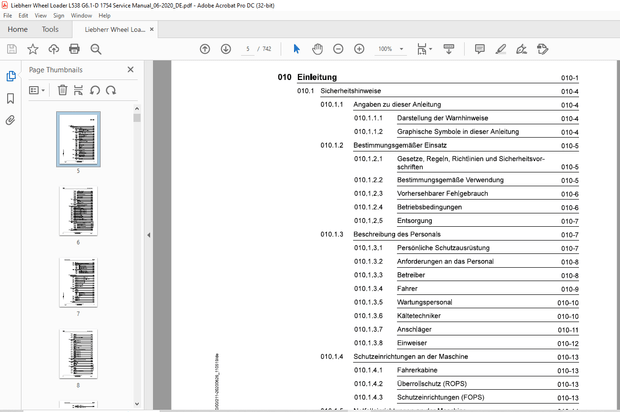Zoom out with the minus icon
Screen dimensions: 620x412
tap(338, 49)
